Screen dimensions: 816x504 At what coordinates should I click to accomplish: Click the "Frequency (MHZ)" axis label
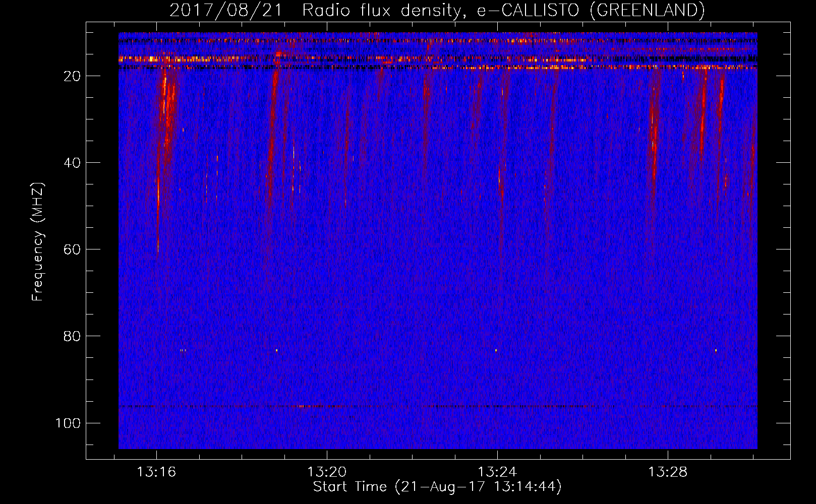click(38, 242)
